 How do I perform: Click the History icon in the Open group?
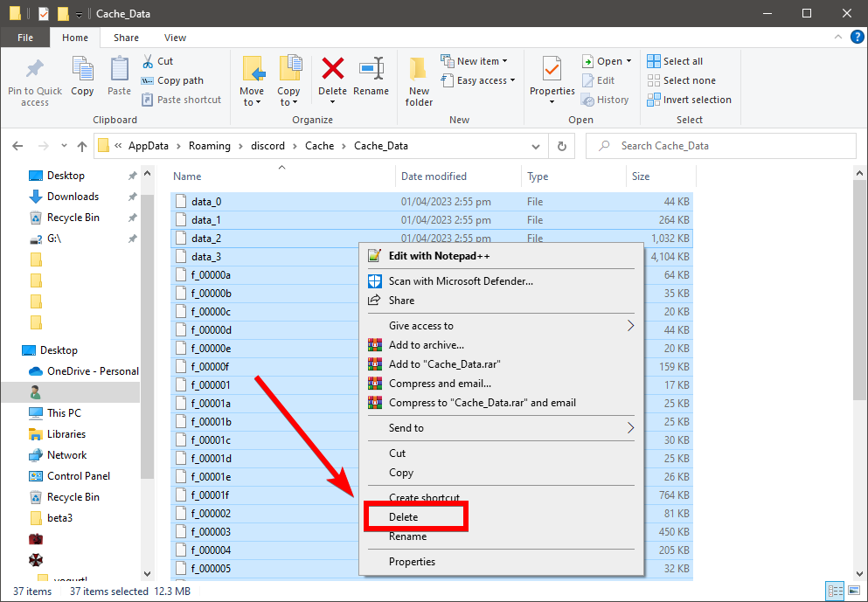tap(587, 99)
